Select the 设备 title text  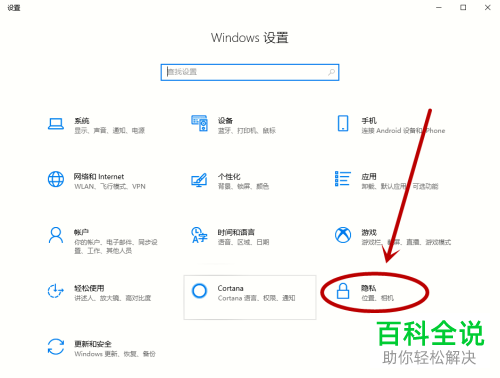pyautogui.click(x=225, y=121)
